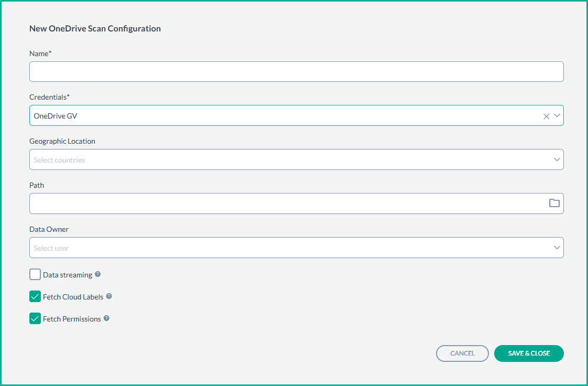Disable the Fetch Permissions checkbox
Screen dimensions: 588x386
[x=35, y=319]
